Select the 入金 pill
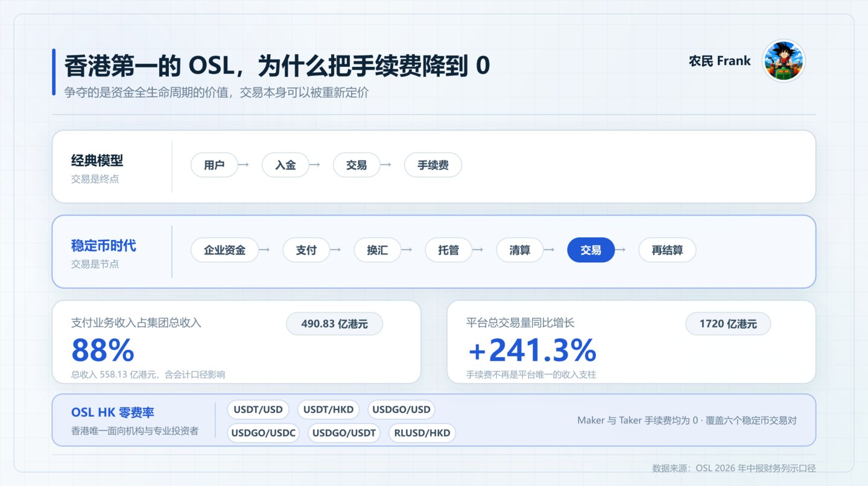868x486 pixels. coord(285,165)
